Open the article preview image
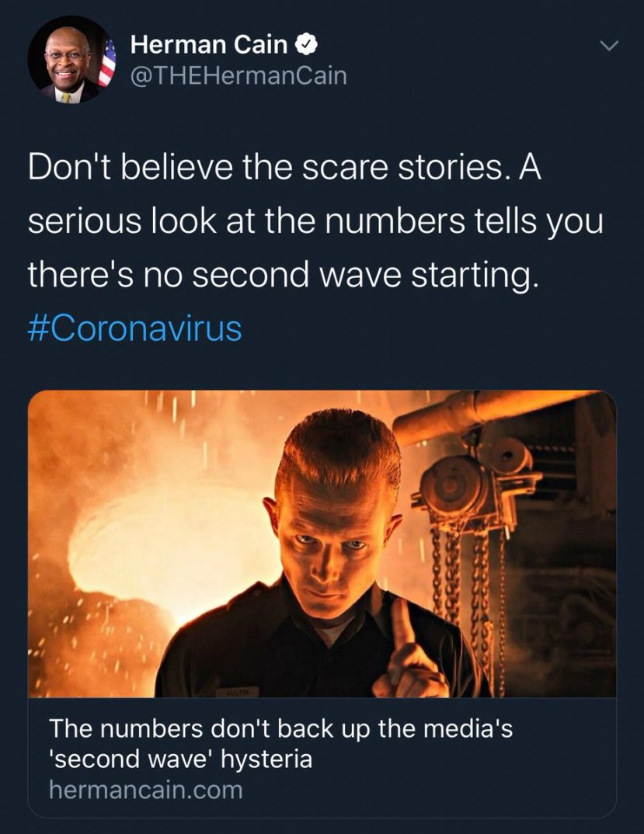Image resolution: width=644 pixels, height=834 pixels. point(322,544)
